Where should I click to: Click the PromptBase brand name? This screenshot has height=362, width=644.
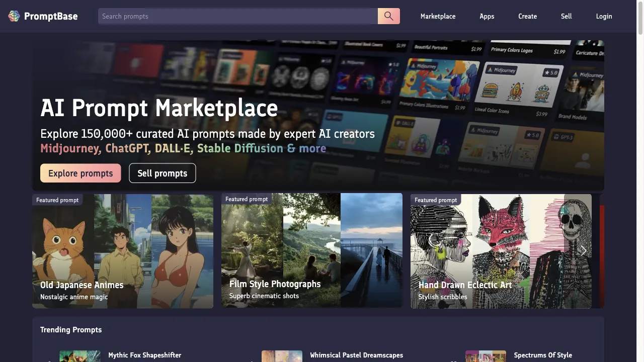point(51,16)
